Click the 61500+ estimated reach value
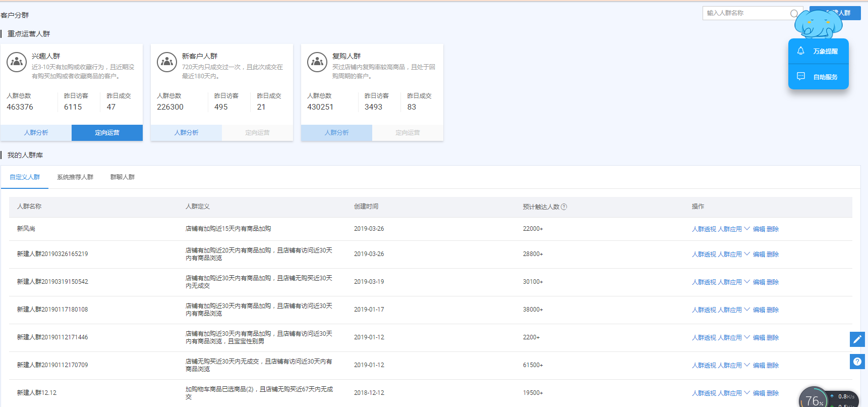The width and height of the screenshot is (868, 407). 533,365
